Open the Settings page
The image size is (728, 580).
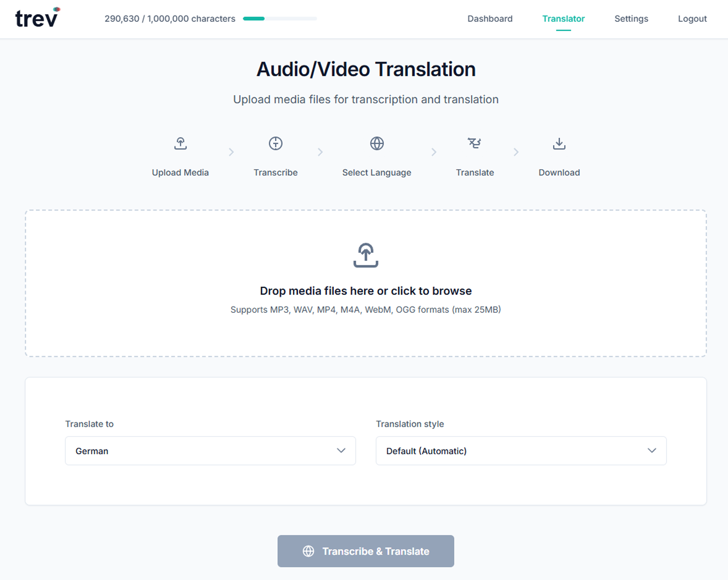tap(631, 19)
